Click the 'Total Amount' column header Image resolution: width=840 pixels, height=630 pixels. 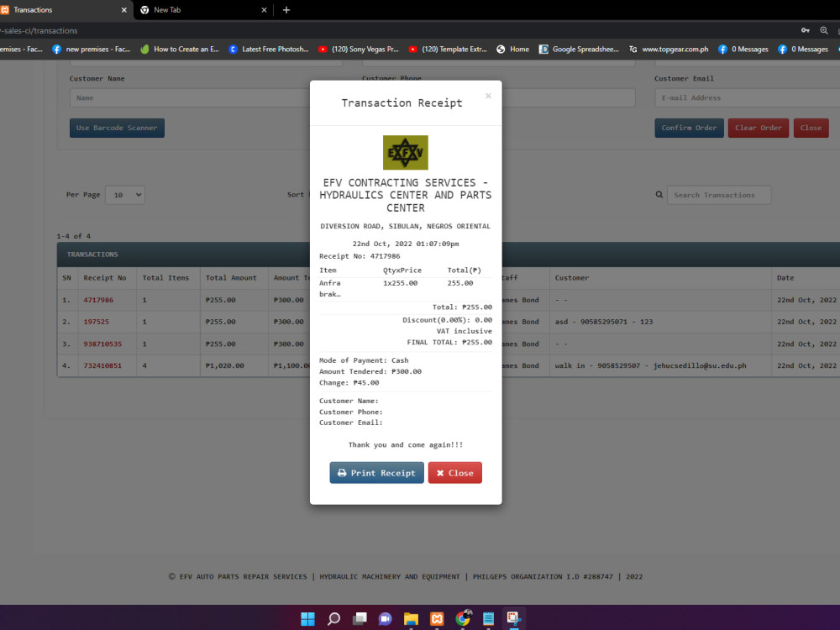point(231,278)
